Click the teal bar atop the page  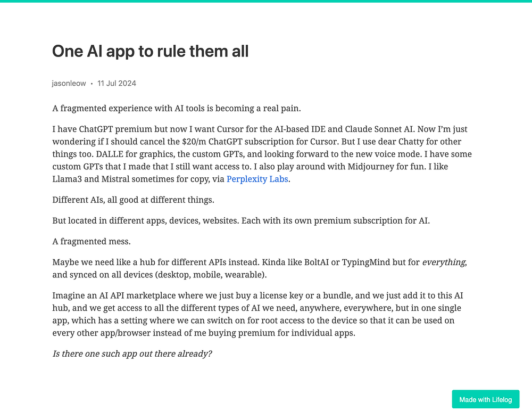click(x=266, y=1)
